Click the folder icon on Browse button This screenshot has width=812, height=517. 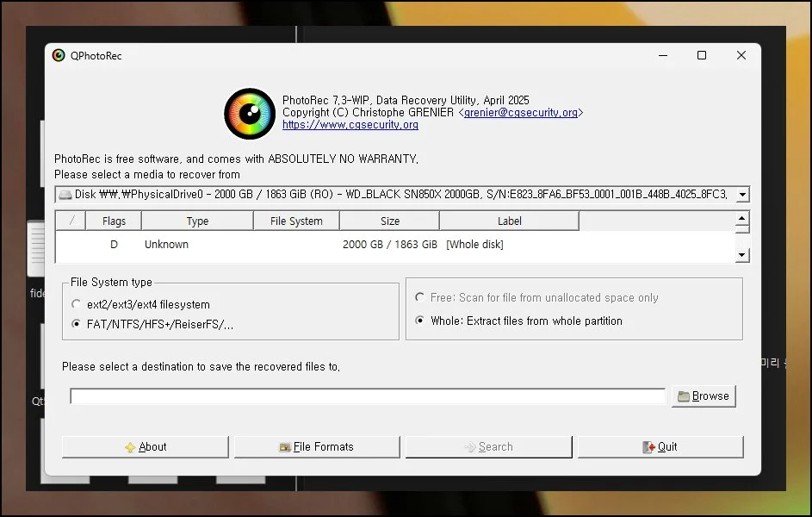click(x=684, y=396)
